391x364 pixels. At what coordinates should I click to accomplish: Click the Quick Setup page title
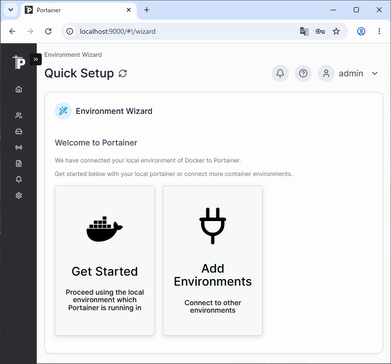tap(79, 73)
